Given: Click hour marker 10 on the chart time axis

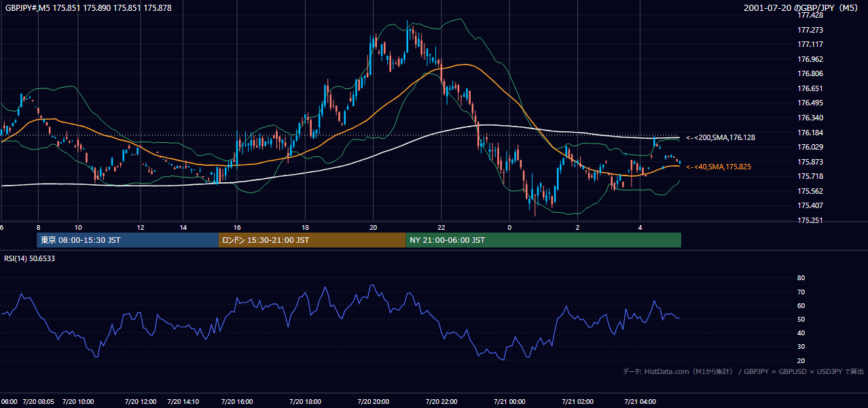Looking at the screenshot, I should pos(78,228).
